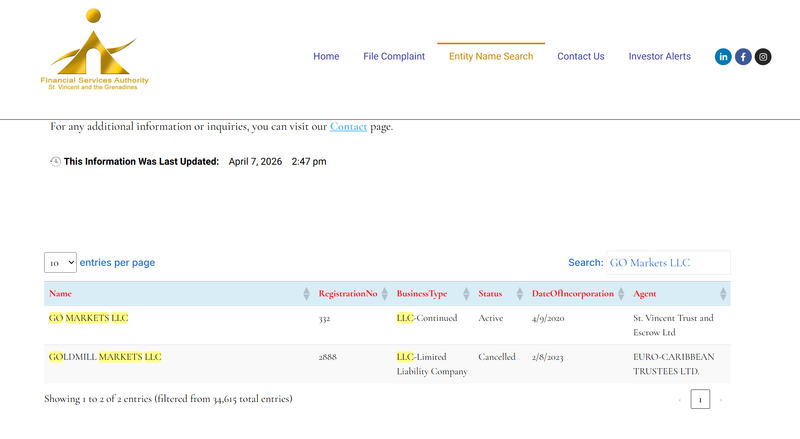The height and width of the screenshot is (439, 800).
Task: Sort by RegistrationNo column arrows
Action: [x=385, y=294]
